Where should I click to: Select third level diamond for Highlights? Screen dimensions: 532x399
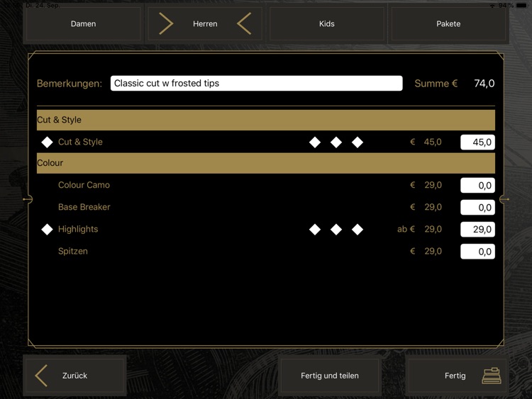[x=358, y=230]
